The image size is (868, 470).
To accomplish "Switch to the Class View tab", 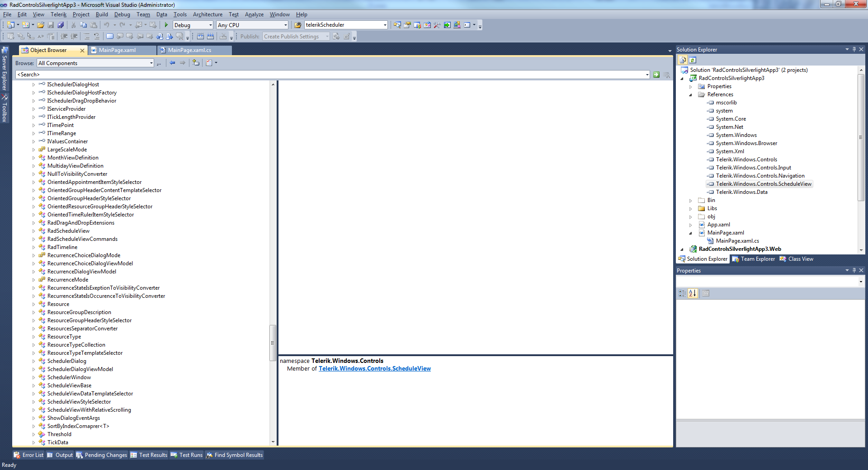I will click(796, 259).
